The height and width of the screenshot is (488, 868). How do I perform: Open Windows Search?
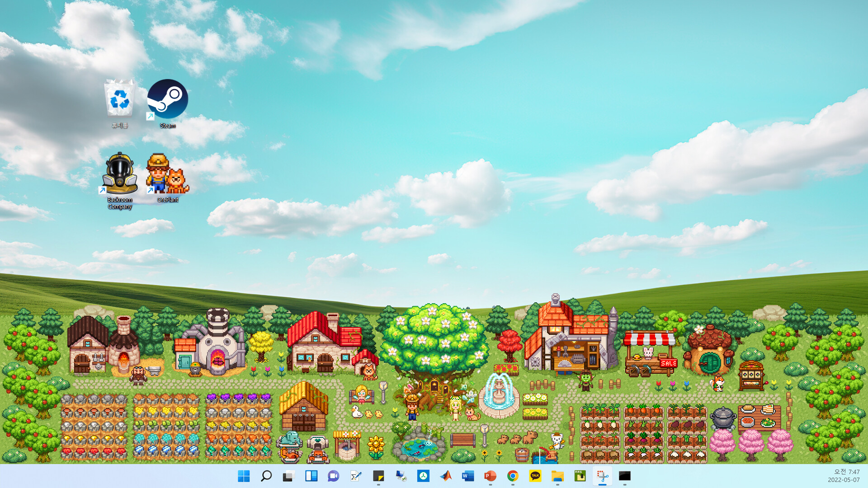click(266, 476)
